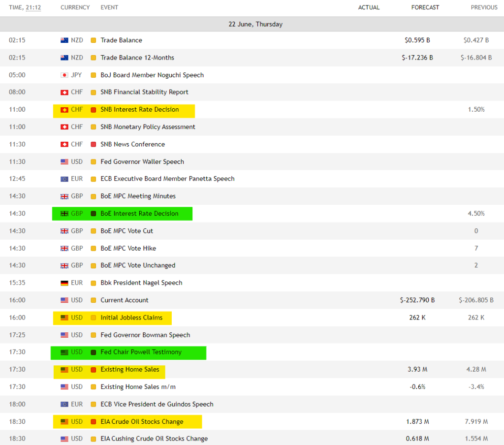Open SNB News Conference event
504x445 pixels.
pos(133,144)
